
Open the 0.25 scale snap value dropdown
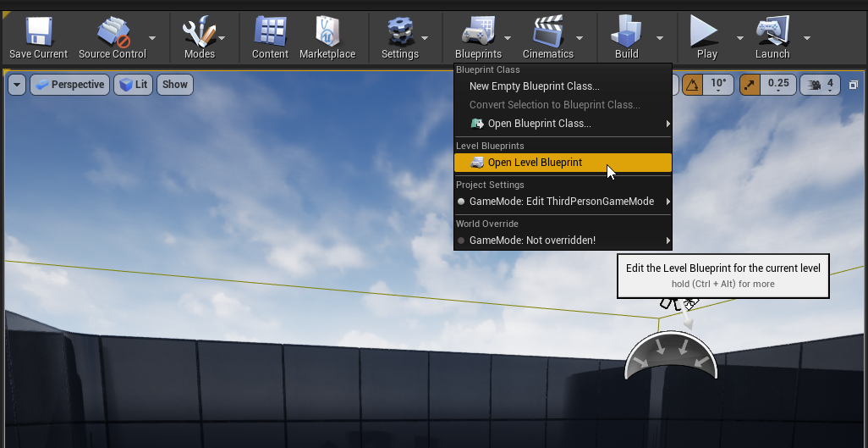tap(778, 85)
